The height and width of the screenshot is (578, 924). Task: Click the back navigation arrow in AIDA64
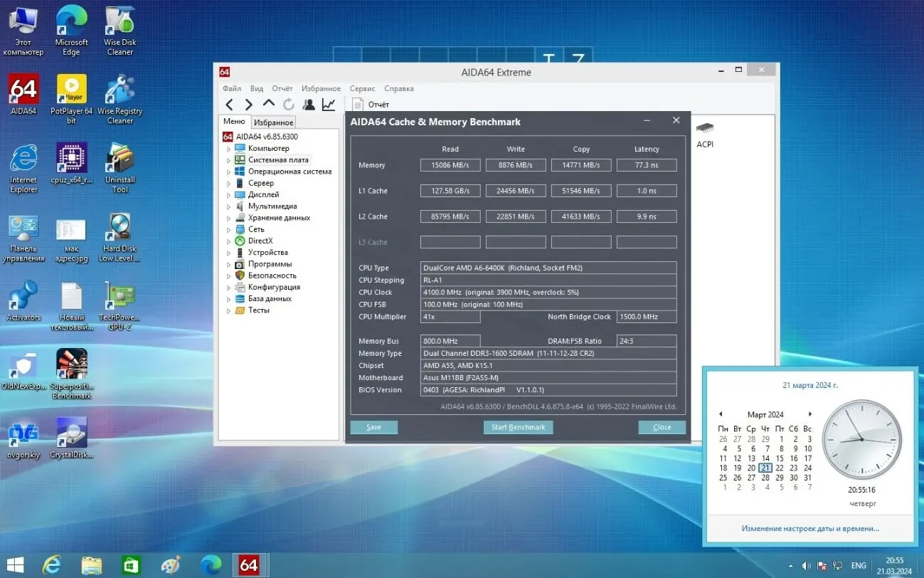(229, 103)
